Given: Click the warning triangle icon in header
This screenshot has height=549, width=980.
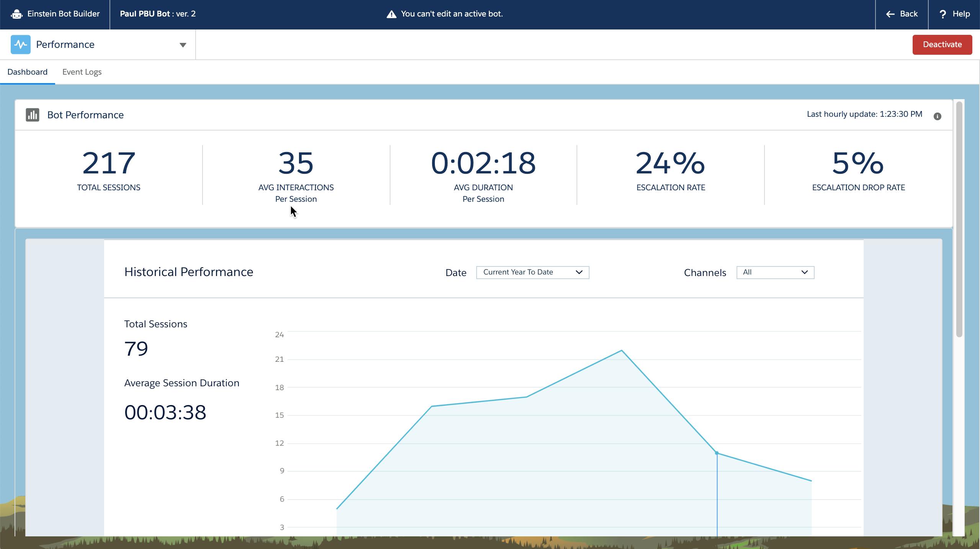Looking at the screenshot, I should [x=391, y=15].
